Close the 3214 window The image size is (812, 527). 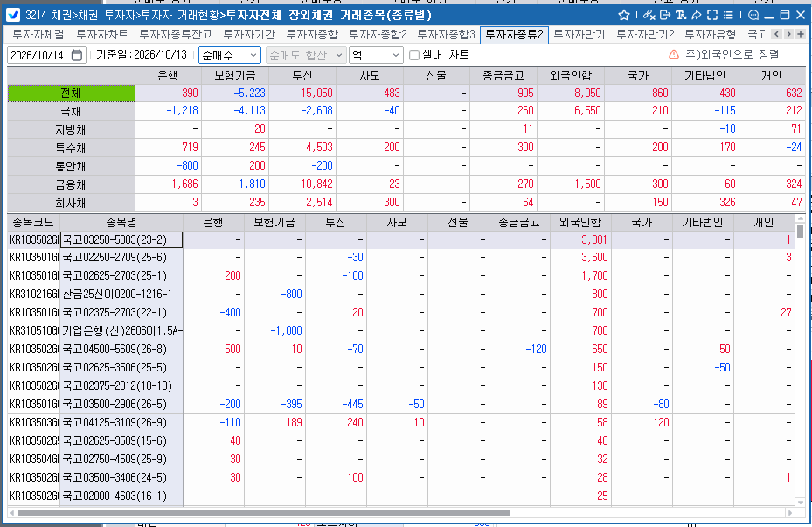801,15
